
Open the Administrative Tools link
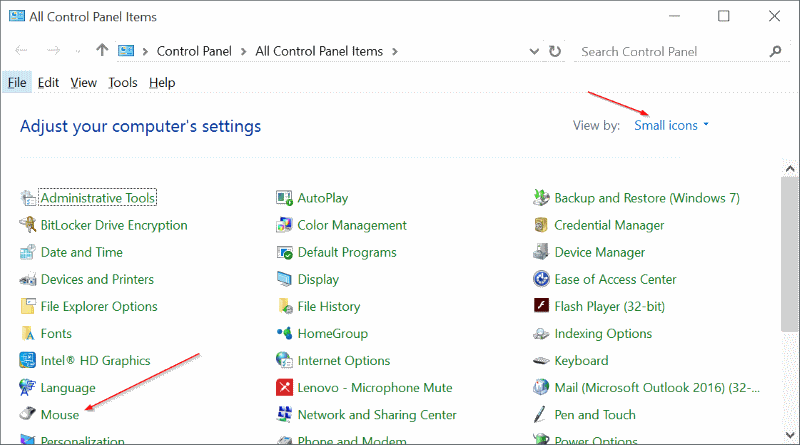98,198
